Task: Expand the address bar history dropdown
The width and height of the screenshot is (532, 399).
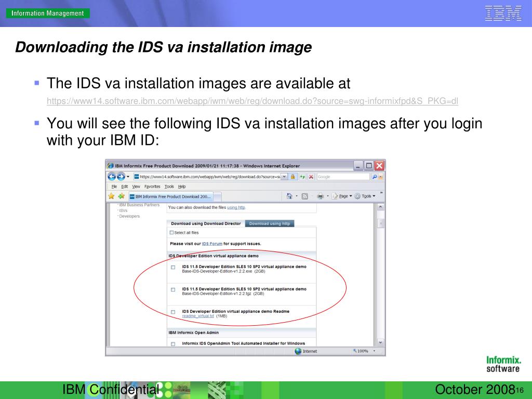Action: [284, 177]
